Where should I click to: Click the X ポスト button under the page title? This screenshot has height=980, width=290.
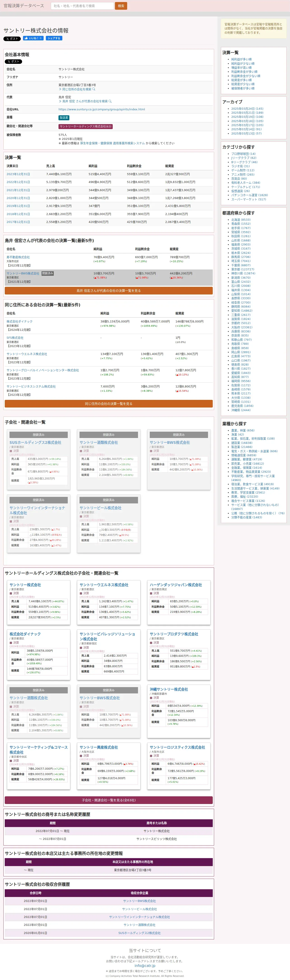(12, 38)
